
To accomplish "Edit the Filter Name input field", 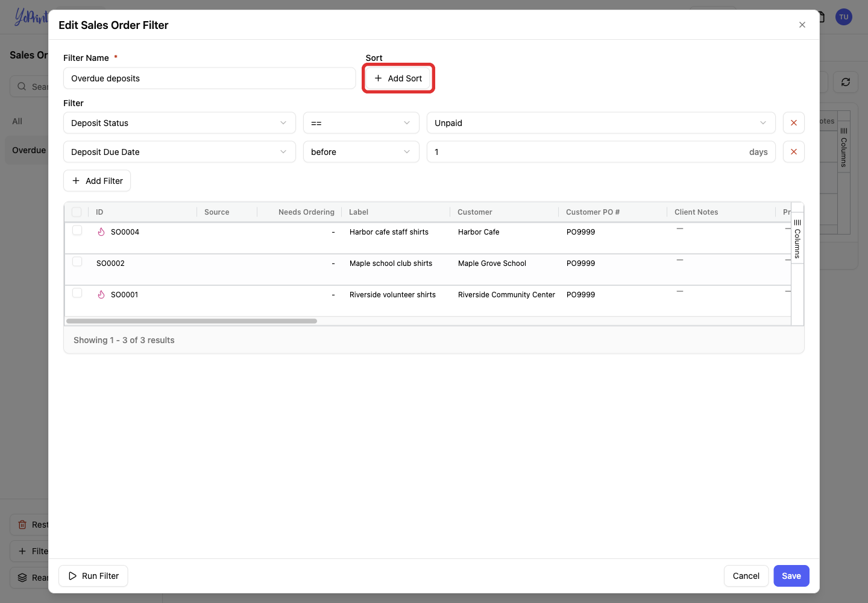I will click(x=210, y=78).
